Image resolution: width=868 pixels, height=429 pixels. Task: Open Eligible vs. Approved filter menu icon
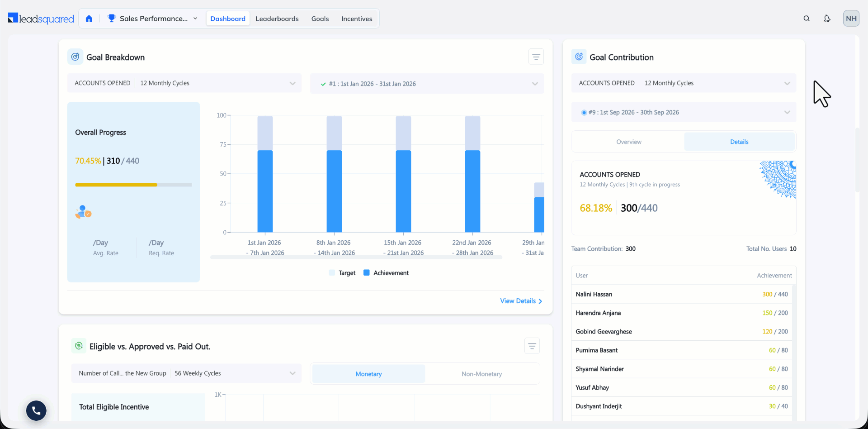(532, 346)
